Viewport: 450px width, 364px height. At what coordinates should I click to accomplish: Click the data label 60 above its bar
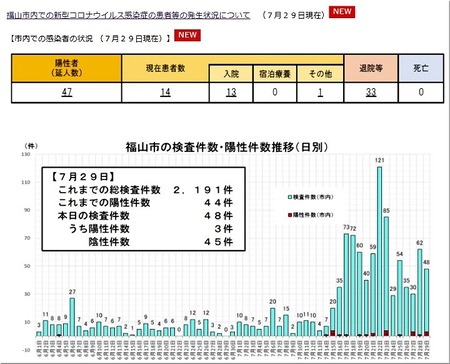360,245
